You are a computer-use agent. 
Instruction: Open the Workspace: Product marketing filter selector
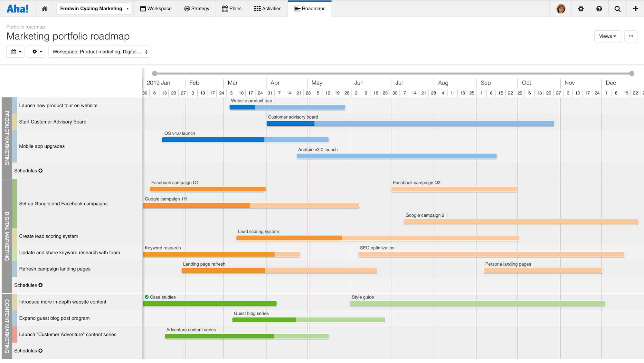99,52
